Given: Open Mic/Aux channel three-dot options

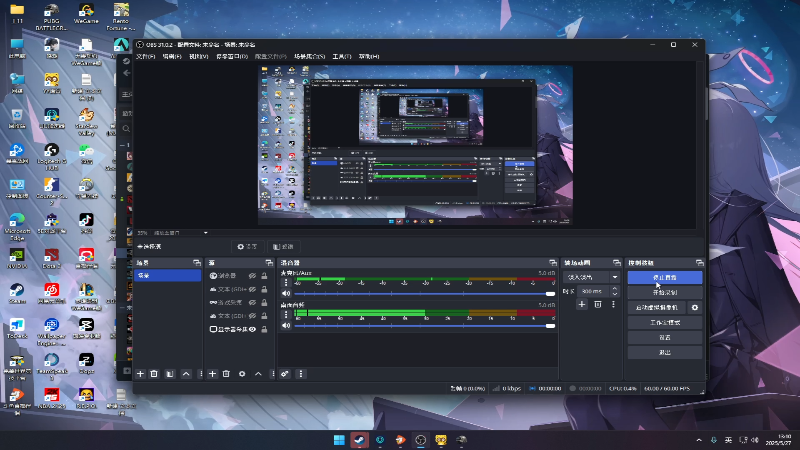Looking at the screenshot, I should [x=286, y=283].
